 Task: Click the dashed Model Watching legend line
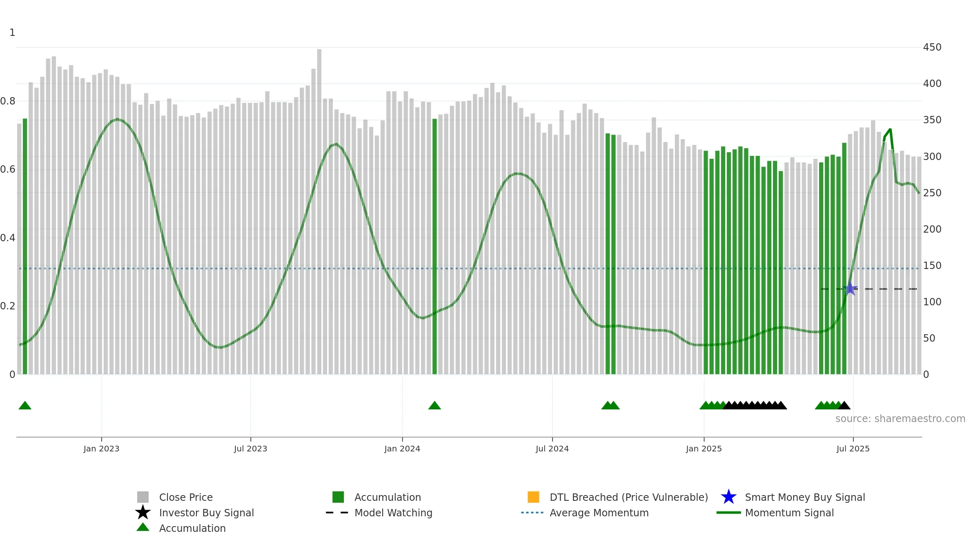point(337,513)
